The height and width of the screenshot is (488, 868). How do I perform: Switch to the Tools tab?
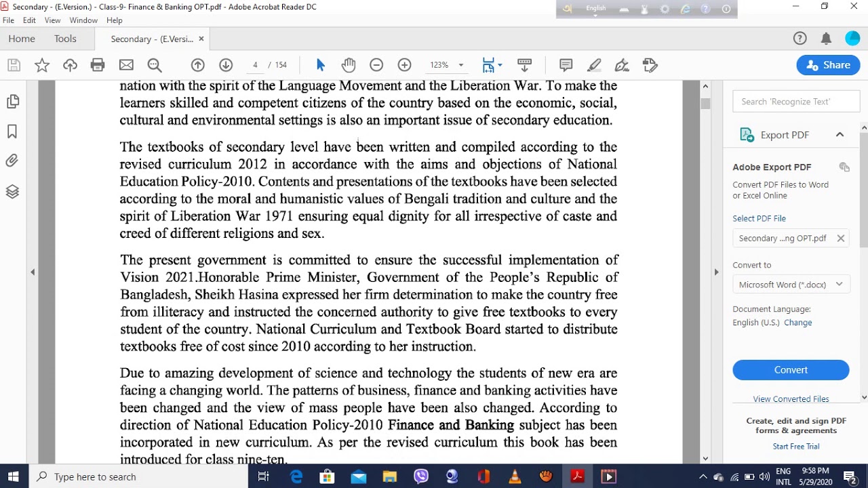point(65,39)
